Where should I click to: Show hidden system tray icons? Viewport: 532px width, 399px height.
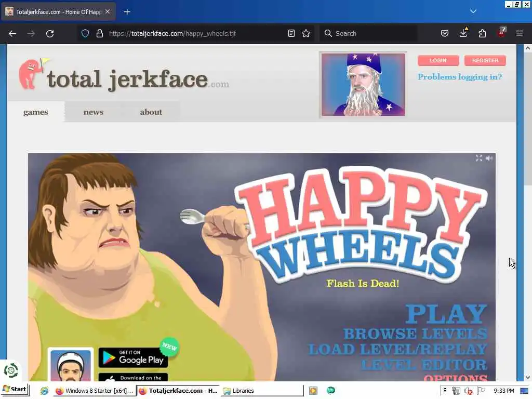click(445, 391)
